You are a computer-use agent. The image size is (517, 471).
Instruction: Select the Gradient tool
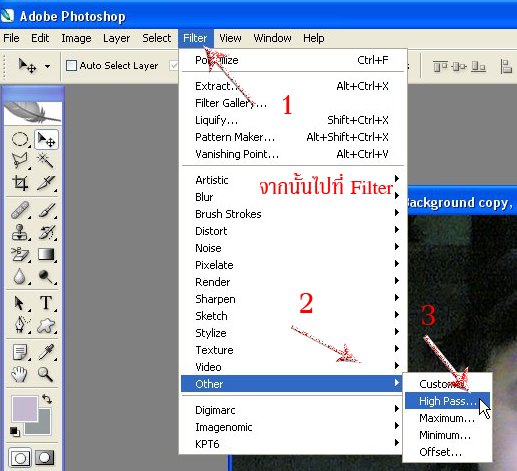46,254
